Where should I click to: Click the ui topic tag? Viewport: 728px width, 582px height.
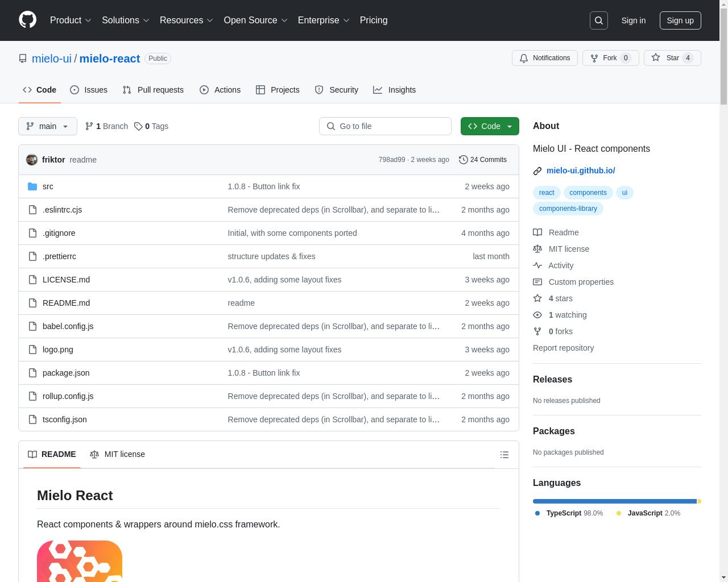(x=624, y=193)
